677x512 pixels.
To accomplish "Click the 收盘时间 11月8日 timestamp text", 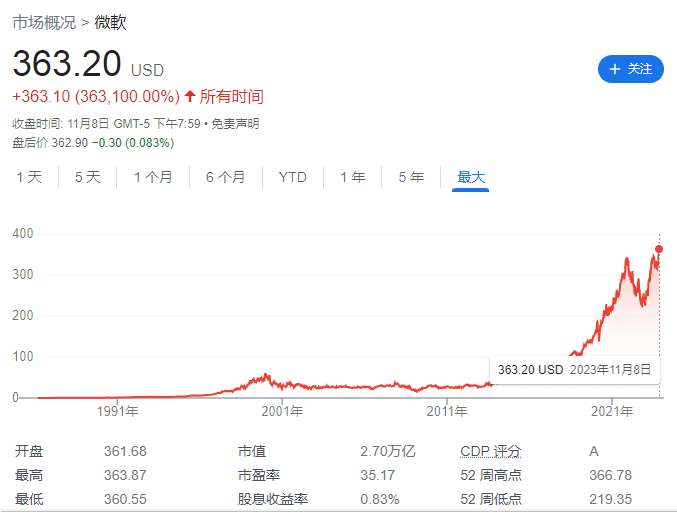I will (106, 124).
